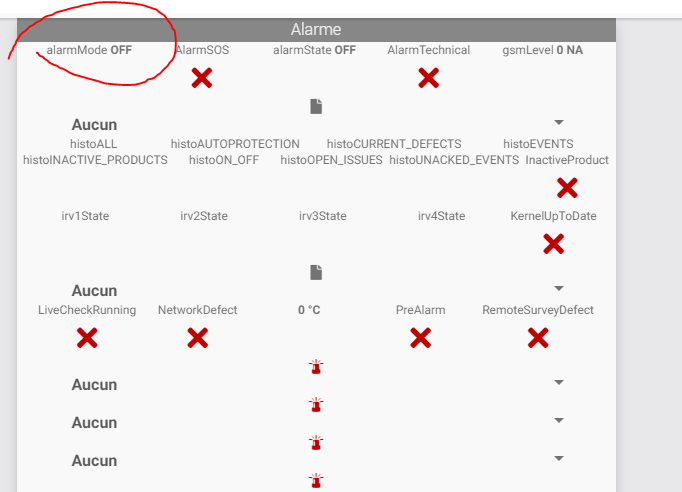Select the red X below InactiveProduct
The height and width of the screenshot is (492, 682).
click(x=567, y=187)
